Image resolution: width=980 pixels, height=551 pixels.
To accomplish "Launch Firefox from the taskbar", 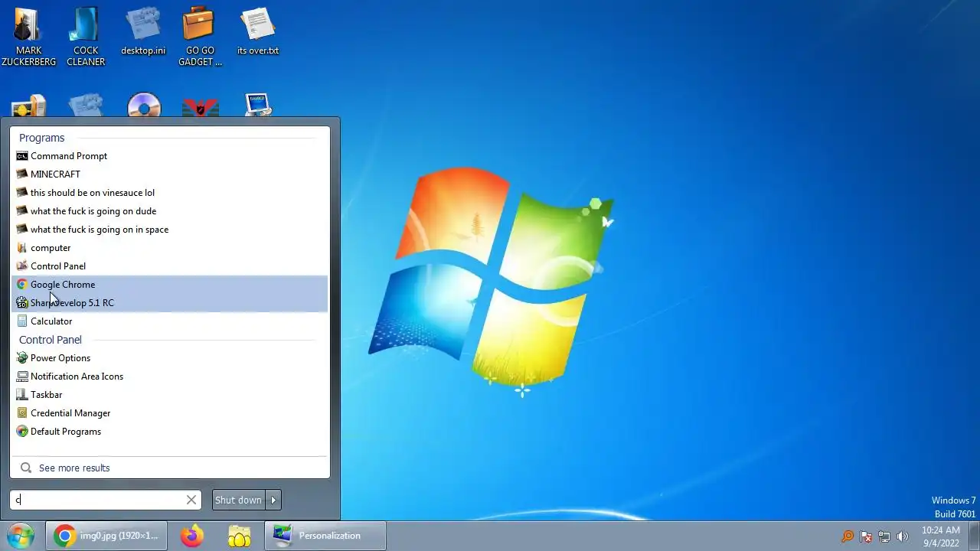I will point(192,536).
